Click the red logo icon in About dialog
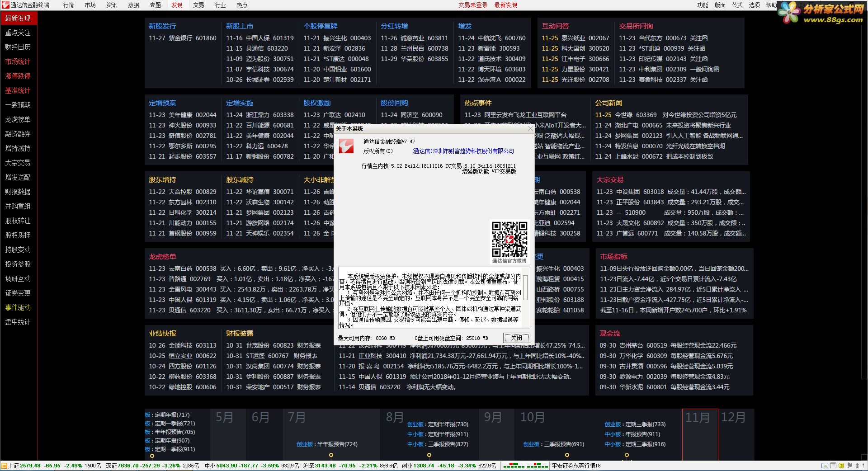 [346, 146]
